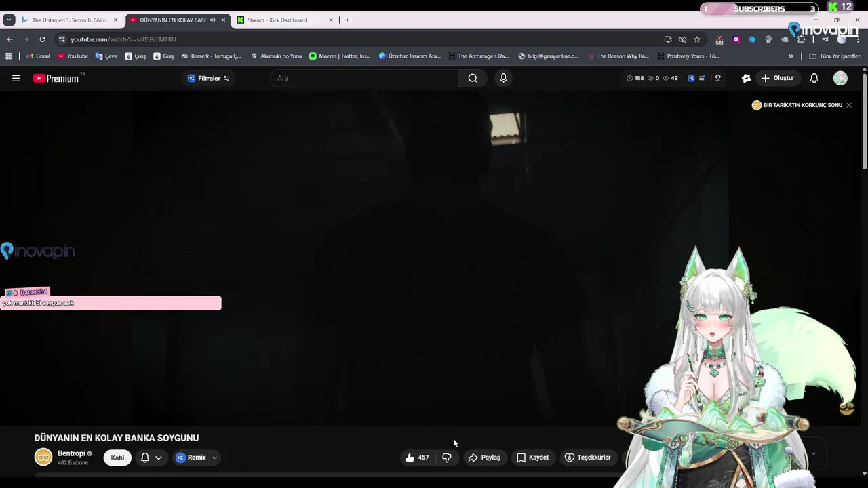Open the tab search dropdown arrow
Viewport: 868px width, 488px height.
(x=9, y=20)
